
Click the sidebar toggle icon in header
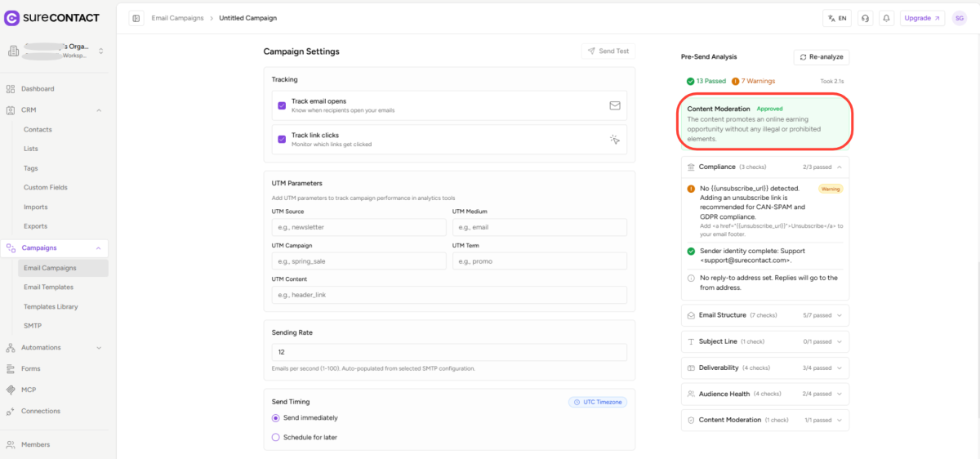(136, 18)
